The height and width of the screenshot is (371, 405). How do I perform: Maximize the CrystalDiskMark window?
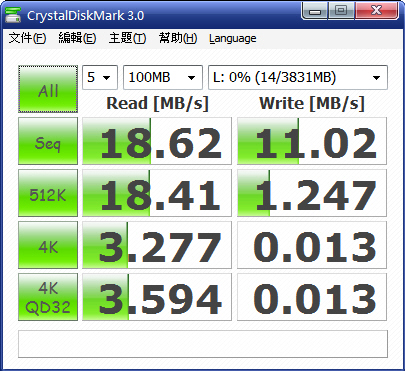pyautogui.click(x=341, y=11)
